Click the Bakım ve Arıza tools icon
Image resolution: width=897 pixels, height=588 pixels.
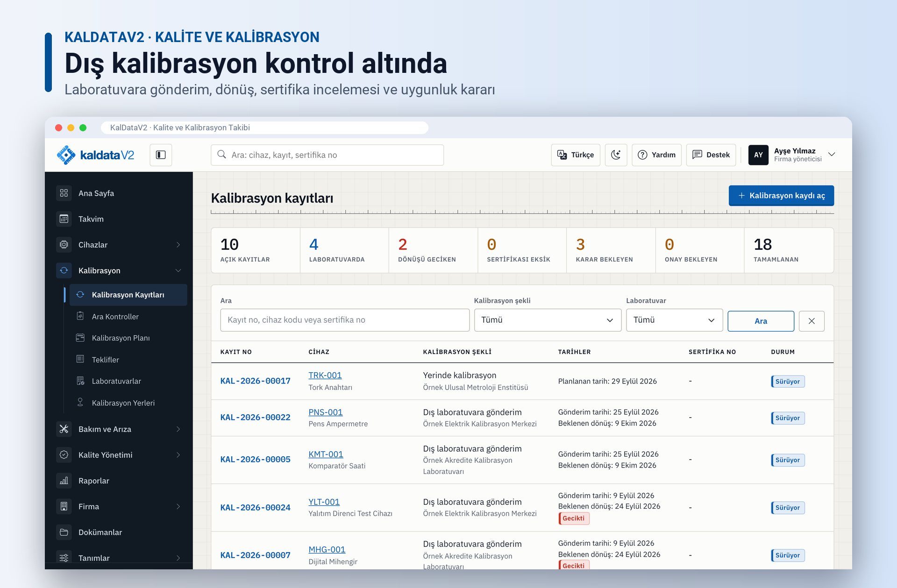click(64, 429)
